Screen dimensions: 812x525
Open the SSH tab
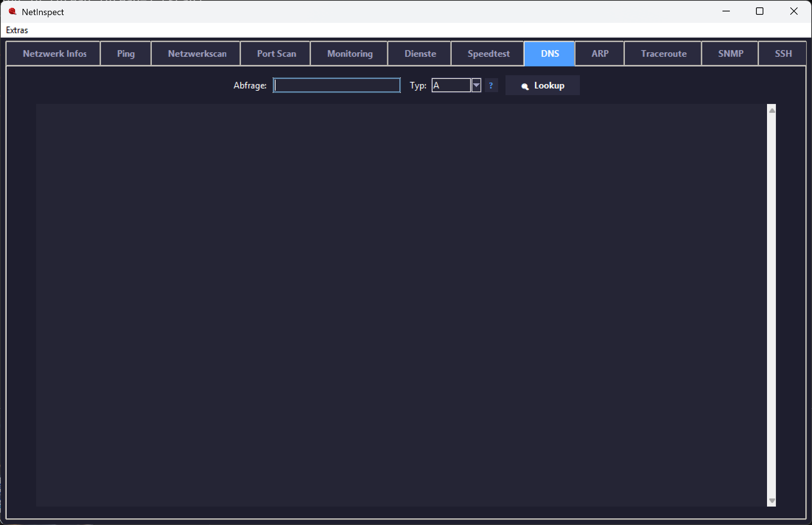coord(783,54)
